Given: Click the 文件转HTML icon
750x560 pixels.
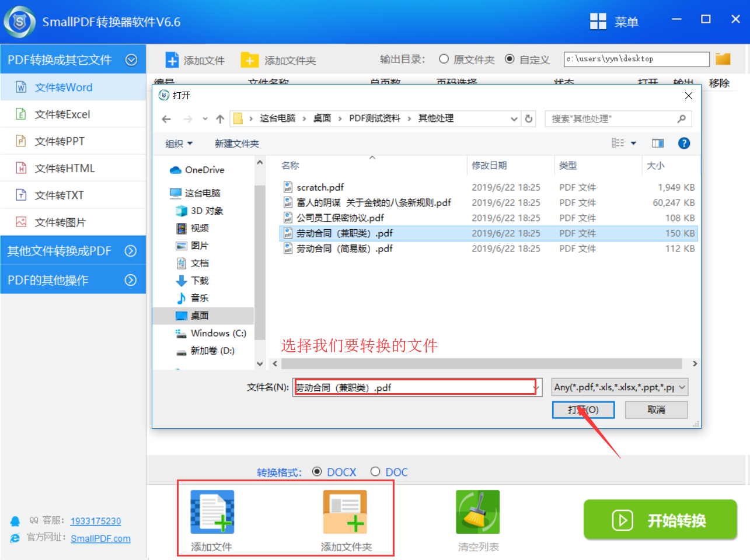Looking at the screenshot, I should coord(21,168).
